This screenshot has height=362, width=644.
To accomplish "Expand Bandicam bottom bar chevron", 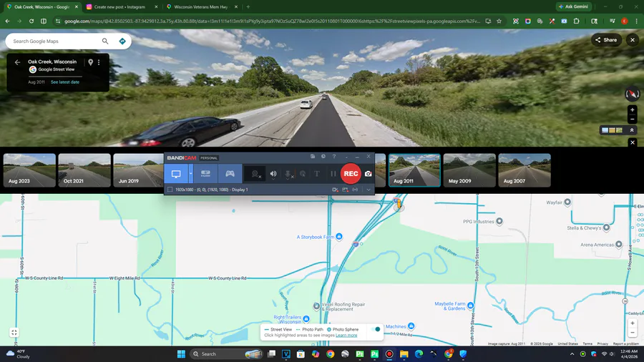I will [369, 190].
